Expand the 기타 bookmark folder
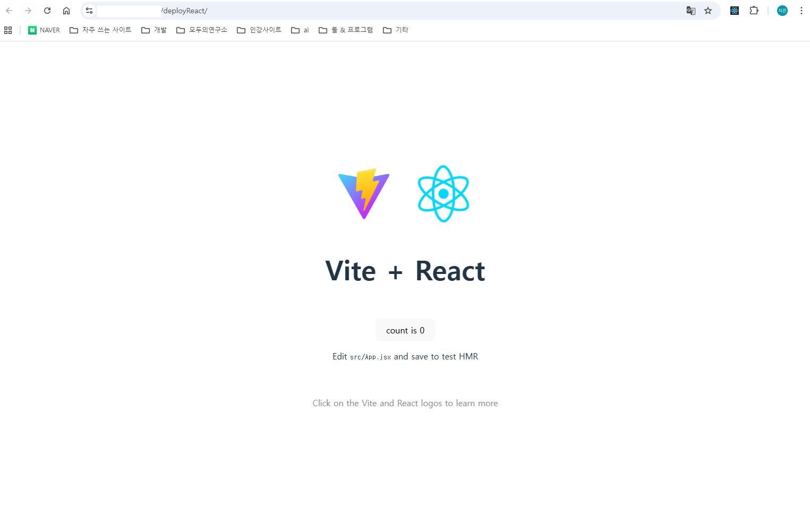The height and width of the screenshot is (532, 810). click(396, 30)
